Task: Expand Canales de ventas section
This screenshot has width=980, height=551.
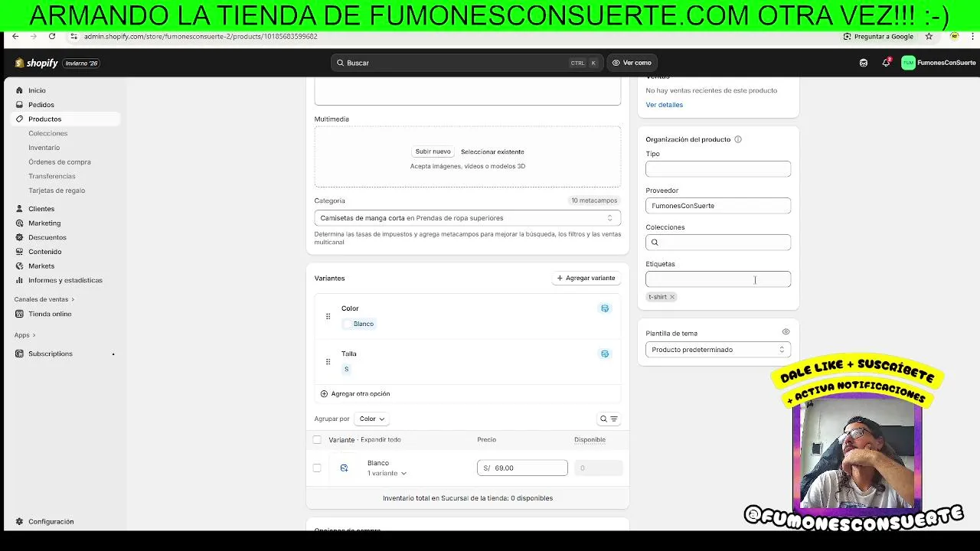Action: coord(44,299)
